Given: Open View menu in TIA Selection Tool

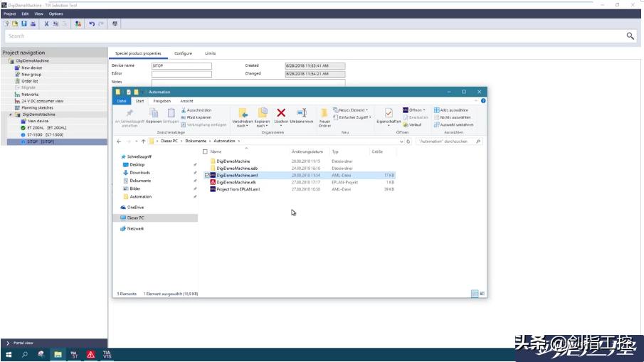Looking at the screenshot, I should click(38, 14).
